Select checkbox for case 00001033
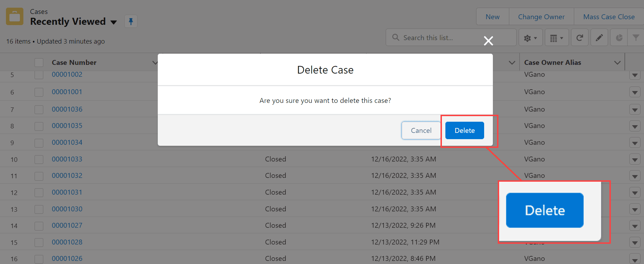644x264 pixels. pos(39,159)
